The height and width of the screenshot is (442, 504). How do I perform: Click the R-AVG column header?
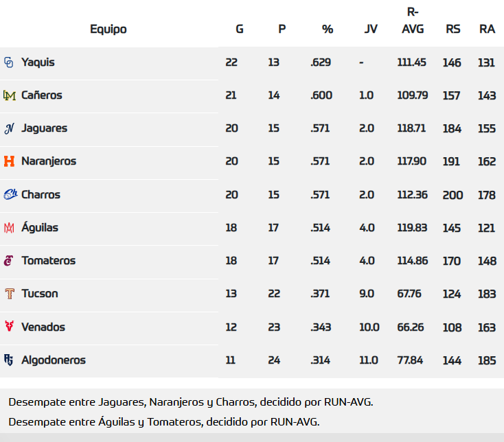click(x=413, y=21)
